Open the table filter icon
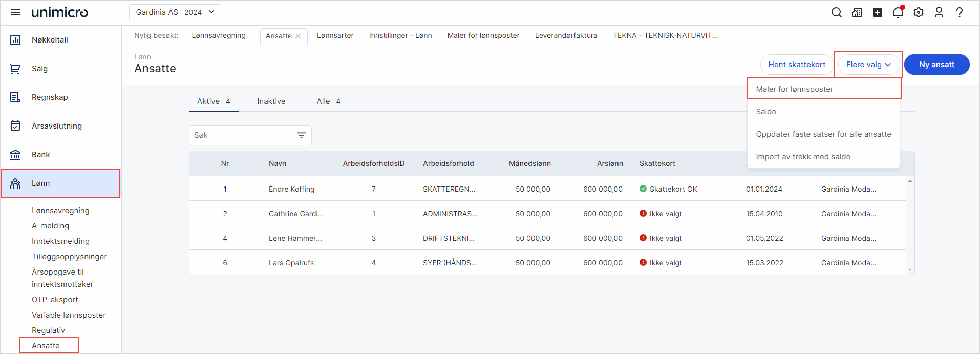This screenshot has width=980, height=354. pos(301,135)
